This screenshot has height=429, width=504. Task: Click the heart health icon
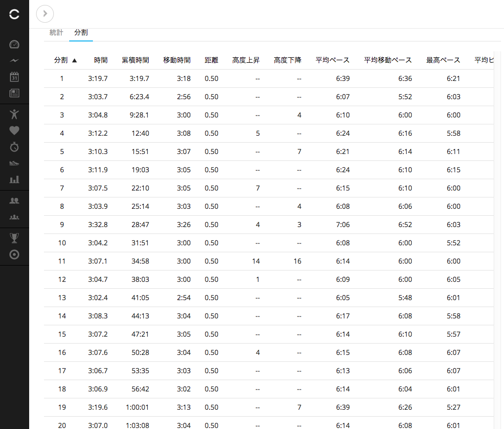click(14, 130)
